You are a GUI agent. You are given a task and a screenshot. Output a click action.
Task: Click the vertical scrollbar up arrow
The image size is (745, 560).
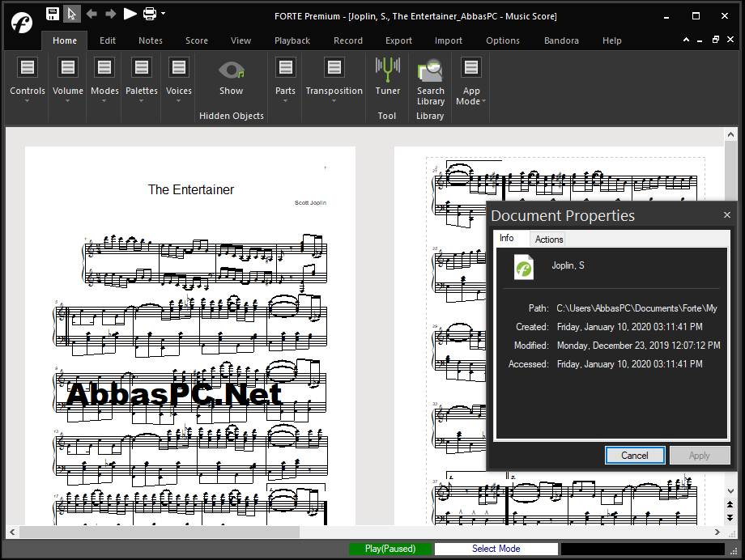pos(730,134)
